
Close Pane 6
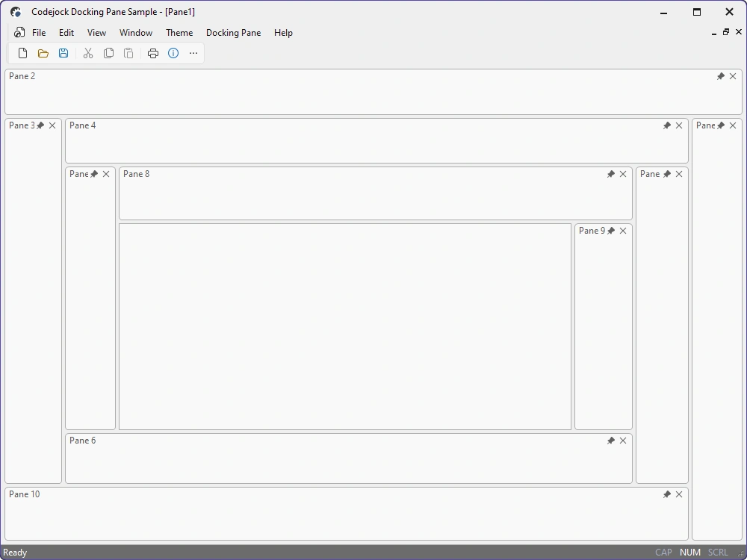[623, 441]
